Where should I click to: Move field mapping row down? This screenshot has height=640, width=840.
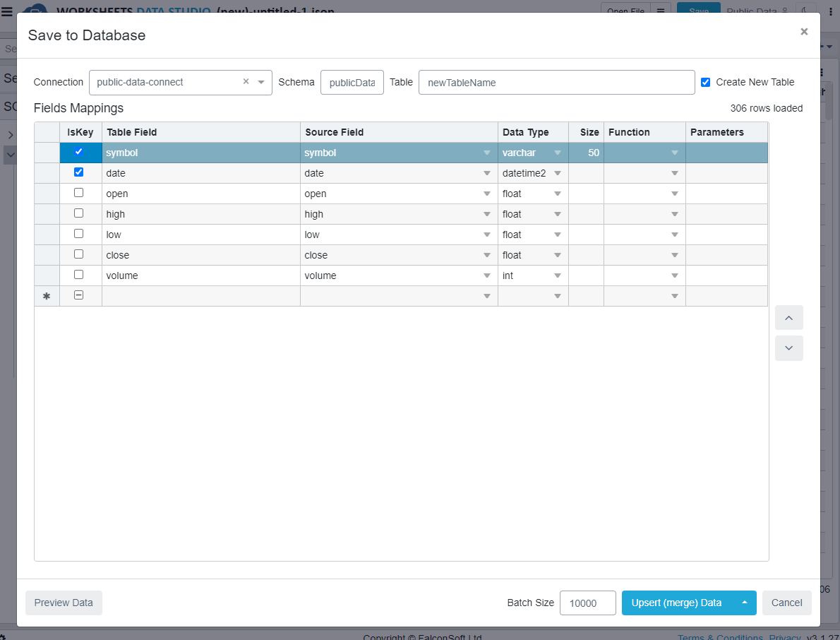pos(788,348)
